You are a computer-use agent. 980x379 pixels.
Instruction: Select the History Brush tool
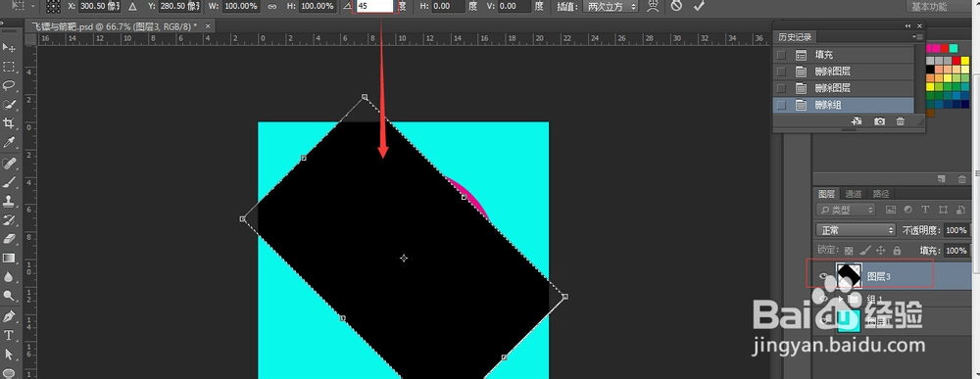tap(10, 219)
